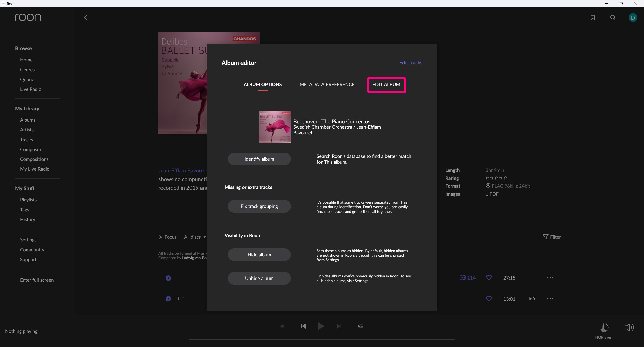Image resolution: width=644 pixels, height=347 pixels.
Task: Click the volume speaker icon
Action: click(629, 327)
